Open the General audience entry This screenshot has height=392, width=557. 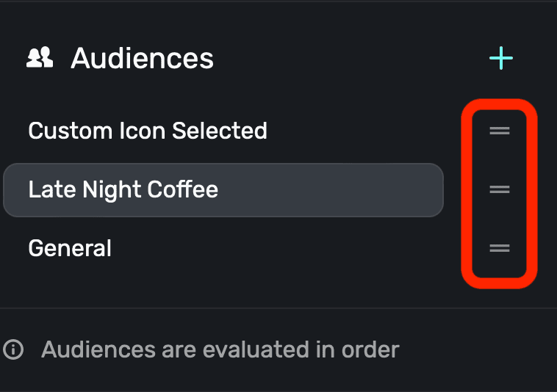coord(70,248)
